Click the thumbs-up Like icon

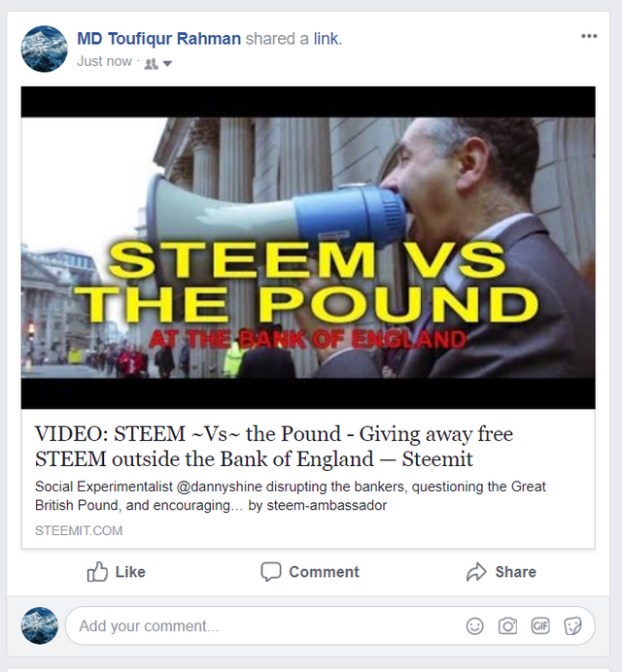[97, 572]
